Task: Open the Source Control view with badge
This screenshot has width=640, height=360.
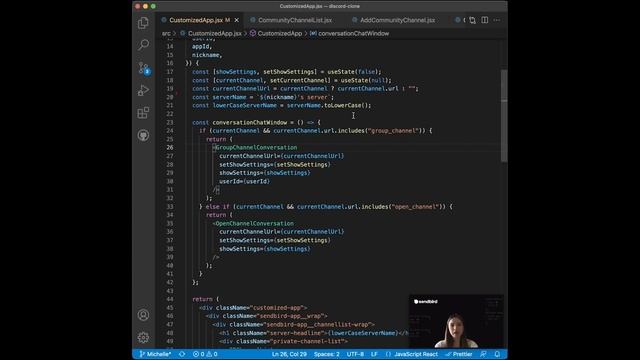Action: [144, 67]
